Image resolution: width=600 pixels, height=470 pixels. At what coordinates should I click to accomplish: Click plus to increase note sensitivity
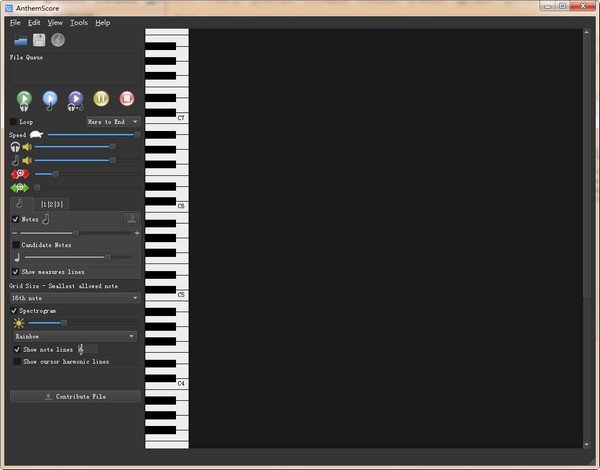137,233
